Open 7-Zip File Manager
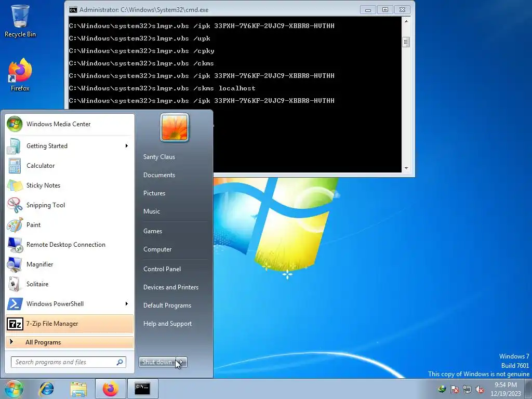Image resolution: width=532 pixels, height=399 pixels. coord(69,324)
